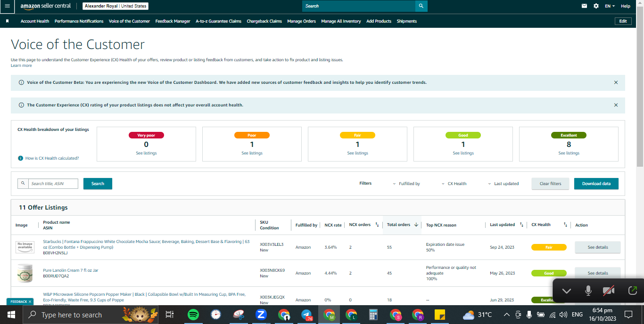Open Account Health in the nav bar
The width and height of the screenshot is (644, 324).
[35, 21]
